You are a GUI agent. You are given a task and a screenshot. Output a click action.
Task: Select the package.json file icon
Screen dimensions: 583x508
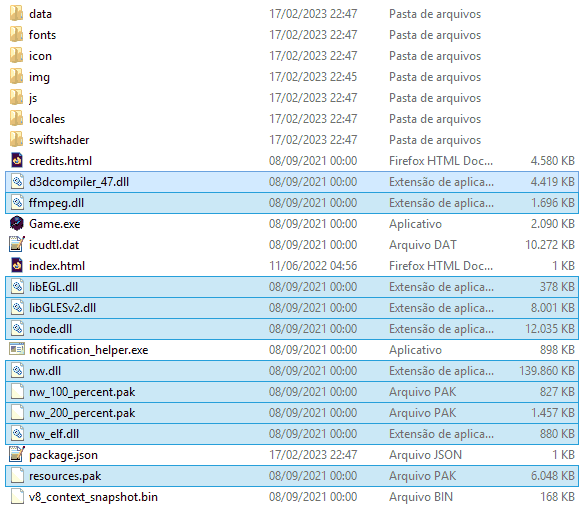pos(17,455)
